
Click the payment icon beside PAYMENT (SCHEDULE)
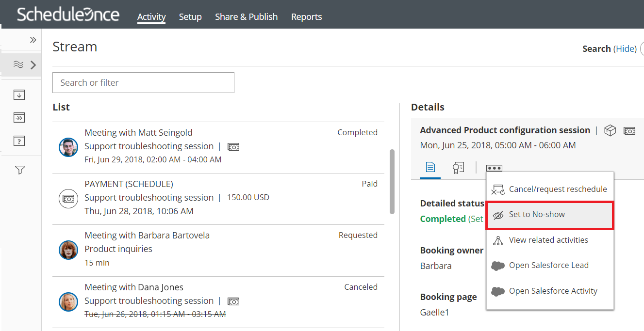(x=68, y=198)
